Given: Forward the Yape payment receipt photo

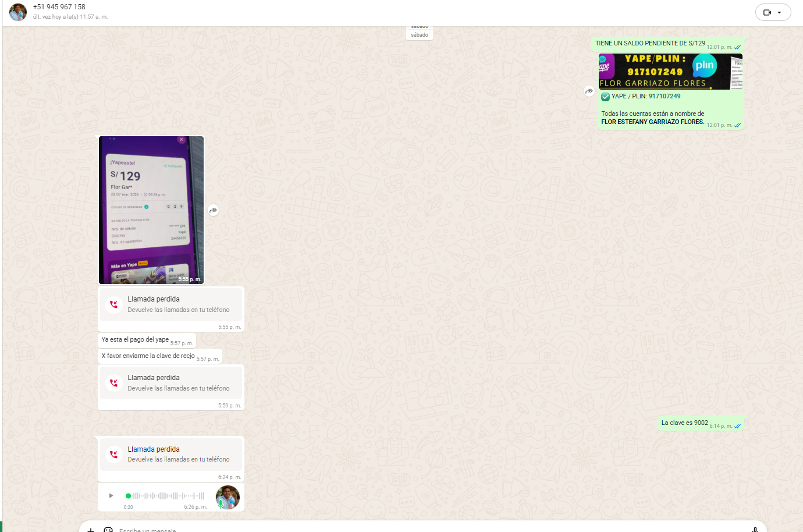Looking at the screenshot, I should click(214, 210).
